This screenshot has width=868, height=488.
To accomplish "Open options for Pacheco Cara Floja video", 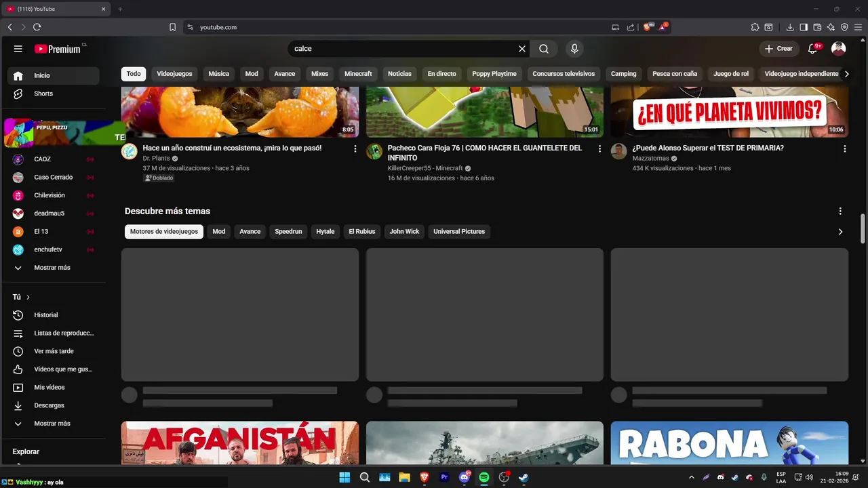I will tap(599, 148).
